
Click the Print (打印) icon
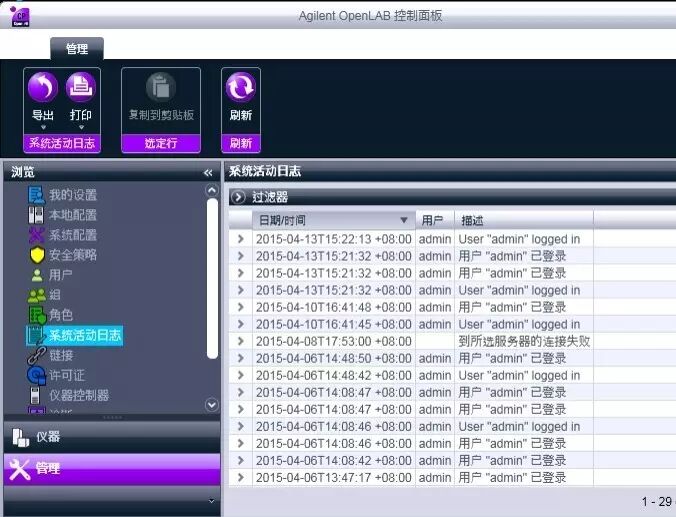(81, 88)
